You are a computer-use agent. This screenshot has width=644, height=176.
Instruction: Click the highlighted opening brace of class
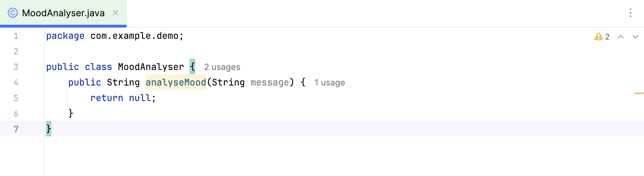click(x=192, y=66)
